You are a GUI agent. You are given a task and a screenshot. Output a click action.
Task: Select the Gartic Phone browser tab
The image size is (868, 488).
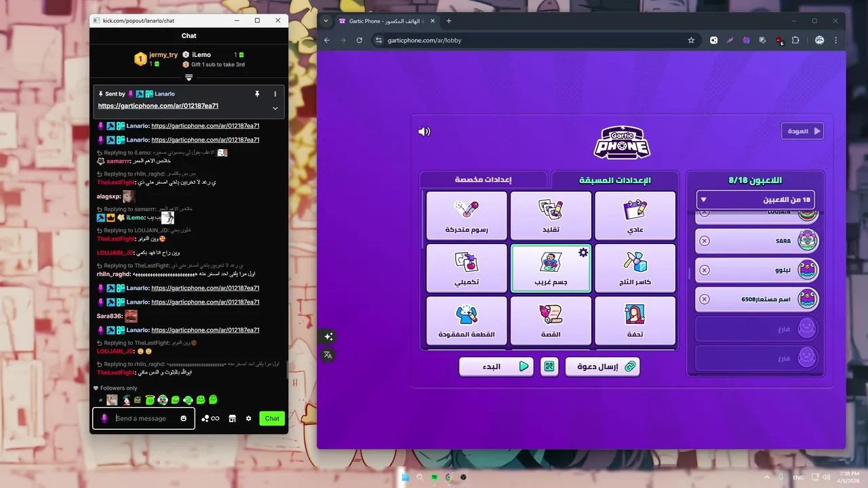tap(387, 21)
